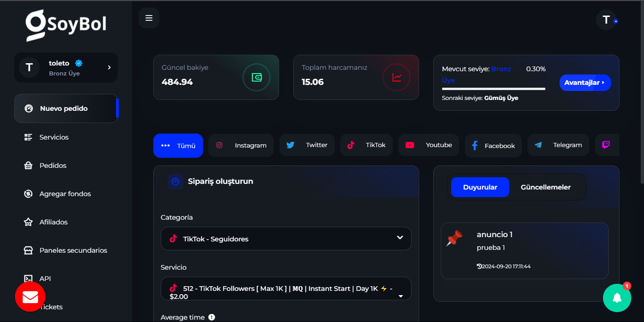Click the wallet icon in balance card
This screenshot has height=322, width=644.
[256, 77]
